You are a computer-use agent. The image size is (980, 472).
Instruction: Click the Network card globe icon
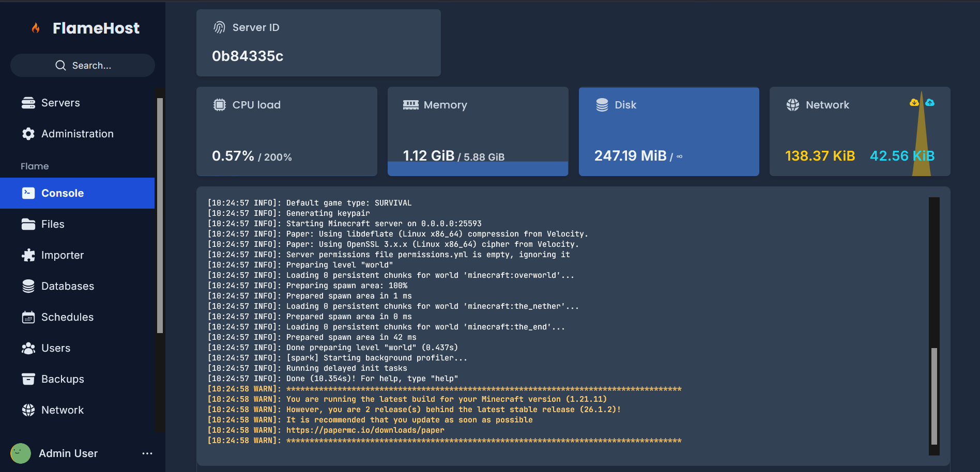(793, 105)
